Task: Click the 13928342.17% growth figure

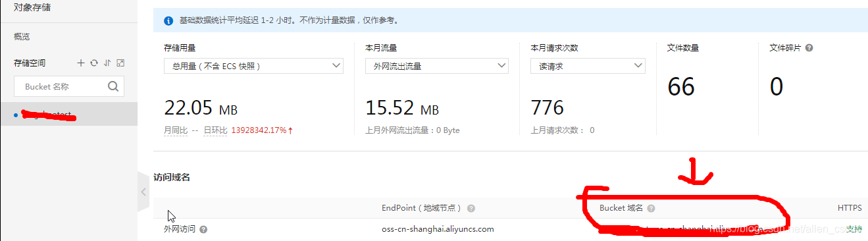Action: pos(259,130)
